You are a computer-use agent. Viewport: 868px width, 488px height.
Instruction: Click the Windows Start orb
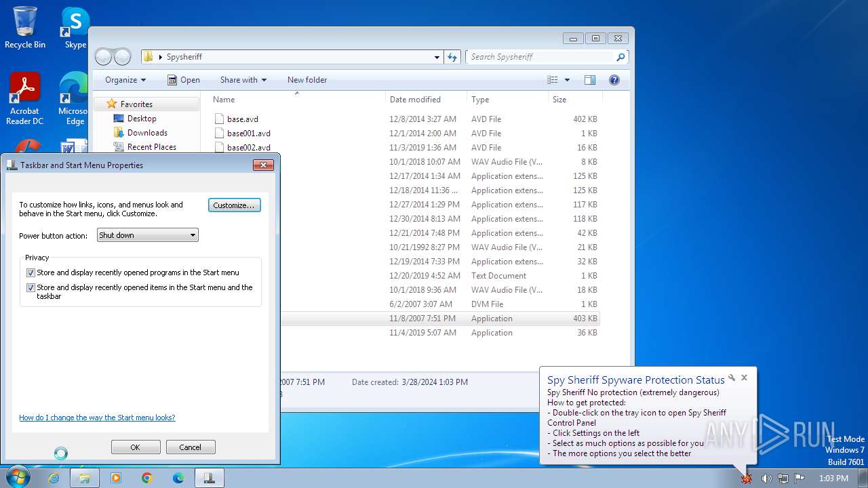(16, 478)
